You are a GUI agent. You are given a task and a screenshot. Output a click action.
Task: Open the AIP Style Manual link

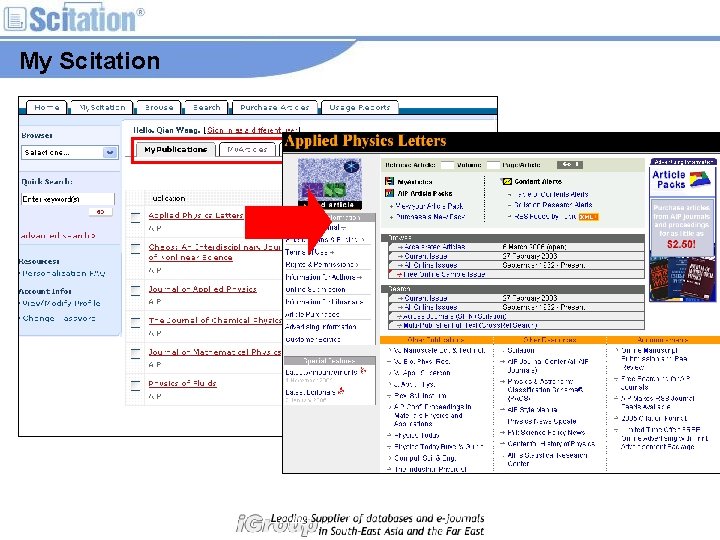pos(533,410)
